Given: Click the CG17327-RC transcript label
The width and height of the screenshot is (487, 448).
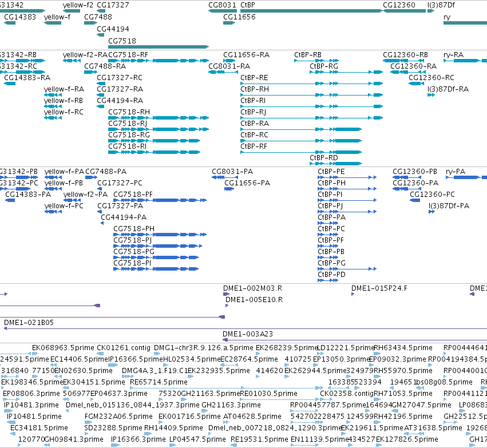Looking at the screenshot, I should click(x=120, y=78).
